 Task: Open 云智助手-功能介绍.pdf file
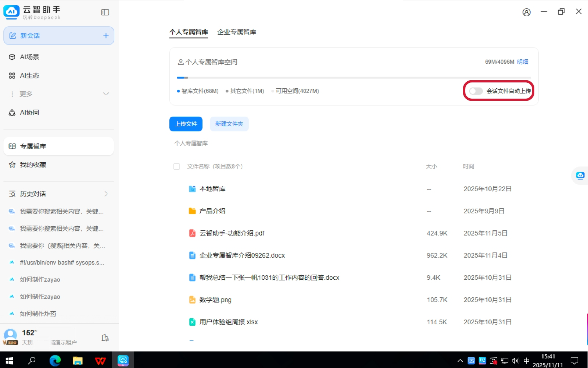[x=232, y=233]
